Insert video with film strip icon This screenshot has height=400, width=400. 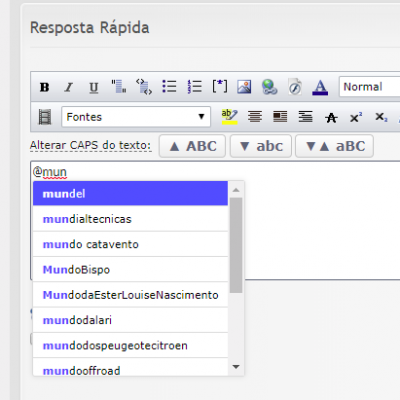[x=45, y=117]
